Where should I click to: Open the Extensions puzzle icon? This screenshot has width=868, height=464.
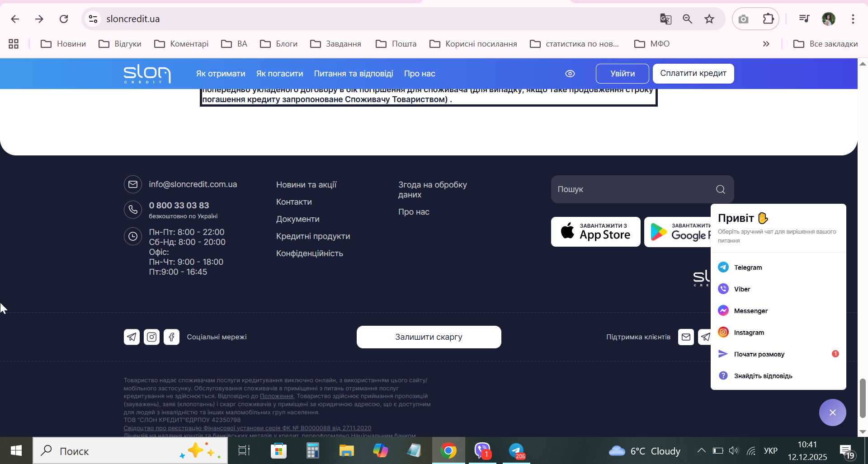coord(768,19)
